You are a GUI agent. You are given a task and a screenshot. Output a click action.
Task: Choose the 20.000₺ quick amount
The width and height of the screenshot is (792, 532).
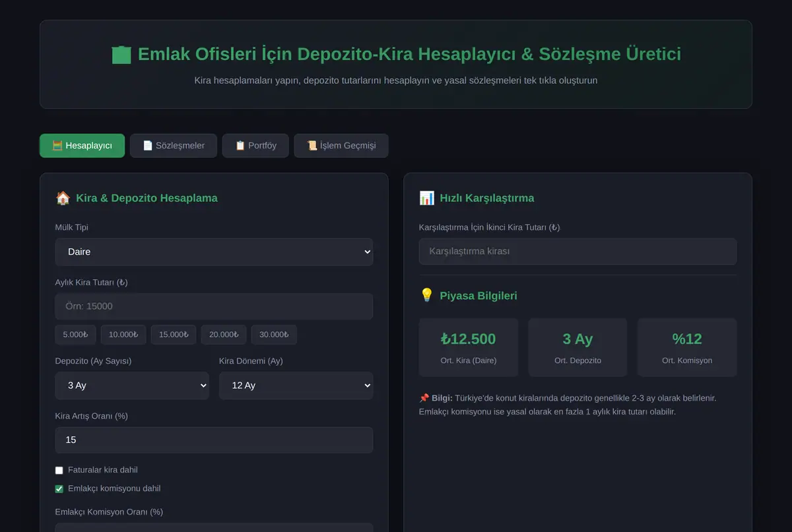click(x=224, y=335)
